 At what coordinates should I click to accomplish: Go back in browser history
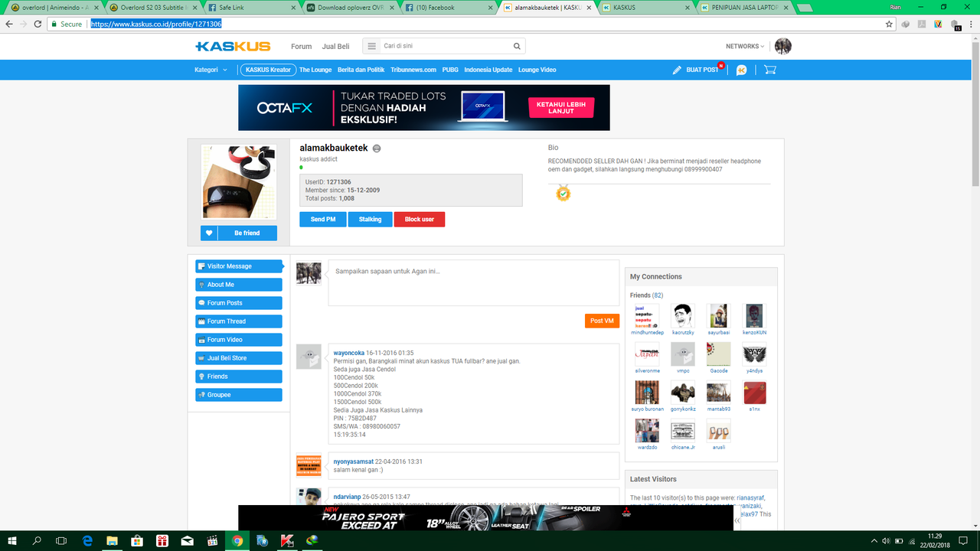point(8,24)
